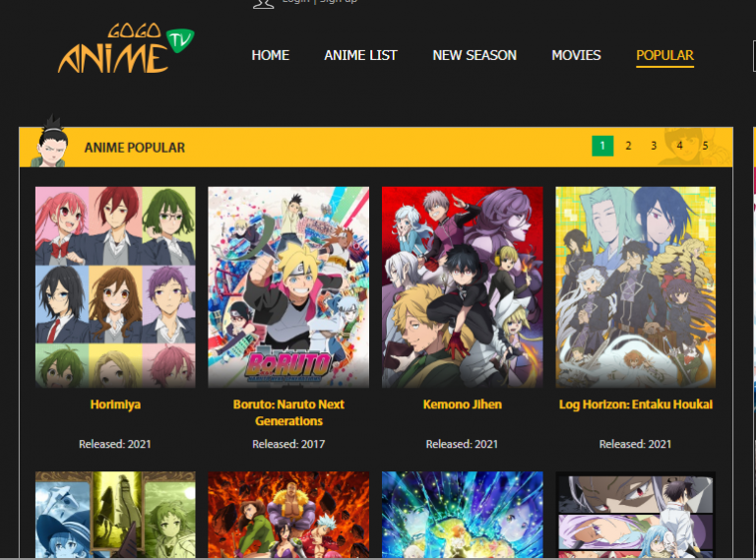This screenshot has width=756, height=560.
Task: Open the Log Horizon poster thumbnail
Action: (x=636, y=287)
